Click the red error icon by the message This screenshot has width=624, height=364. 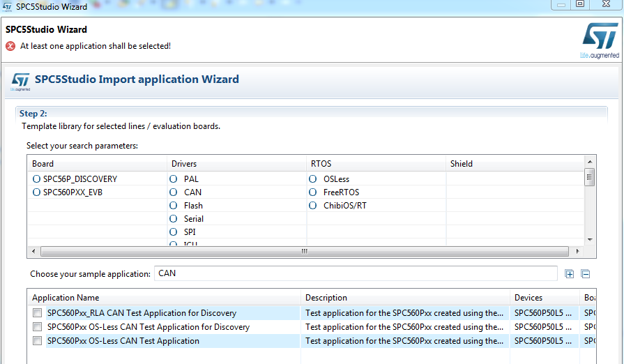click(x=10, y=46)
